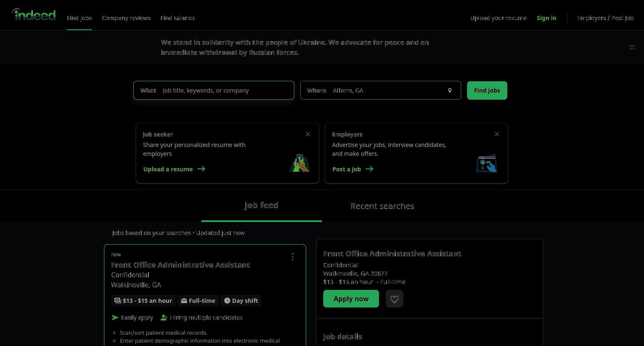This screenshot has height=346, width=644.
Task: Switch to the Job feed tab
Action: 262,206
